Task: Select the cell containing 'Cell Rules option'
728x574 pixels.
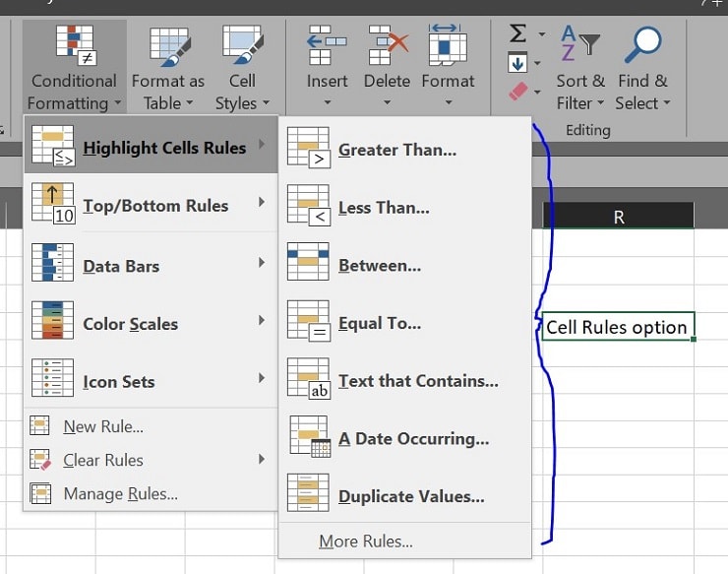Action: 618,327
